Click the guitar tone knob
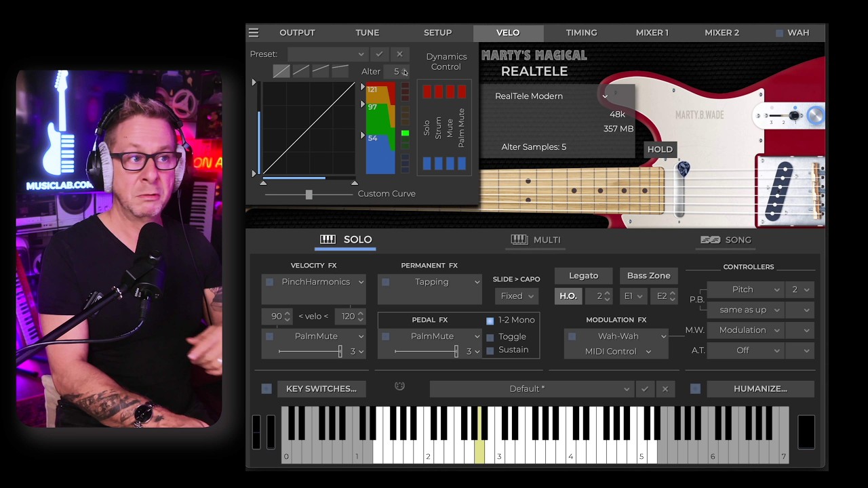868x488 pixels. point(815,116)
